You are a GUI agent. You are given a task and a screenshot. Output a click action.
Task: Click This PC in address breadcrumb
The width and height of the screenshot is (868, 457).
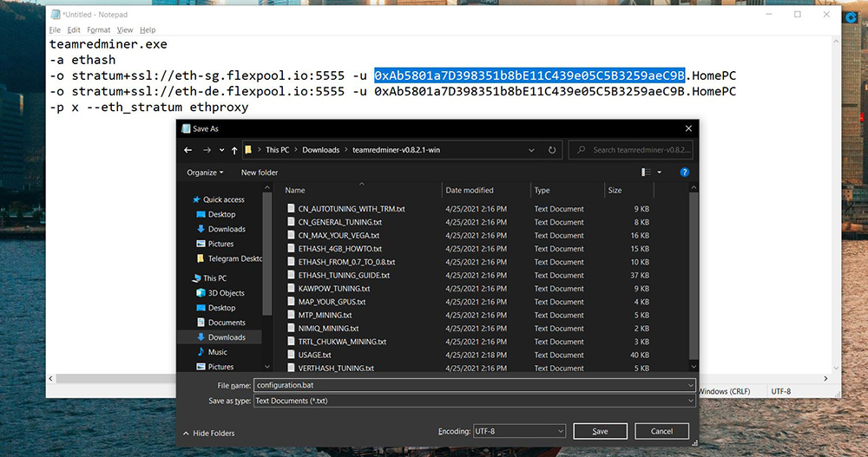pos(278,150)
